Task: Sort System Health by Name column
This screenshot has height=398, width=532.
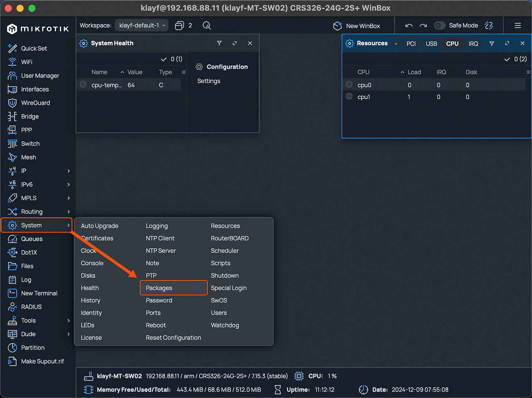Action: pos(99,72)
